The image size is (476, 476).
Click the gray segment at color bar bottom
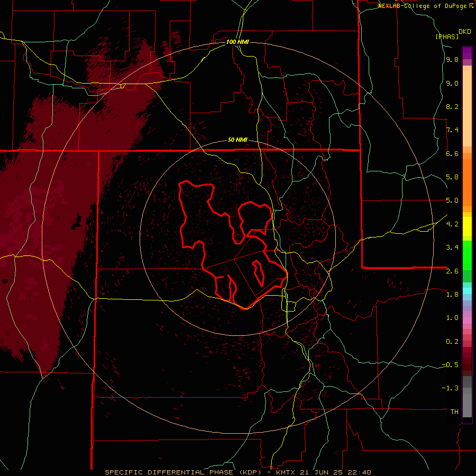(467, 402)
